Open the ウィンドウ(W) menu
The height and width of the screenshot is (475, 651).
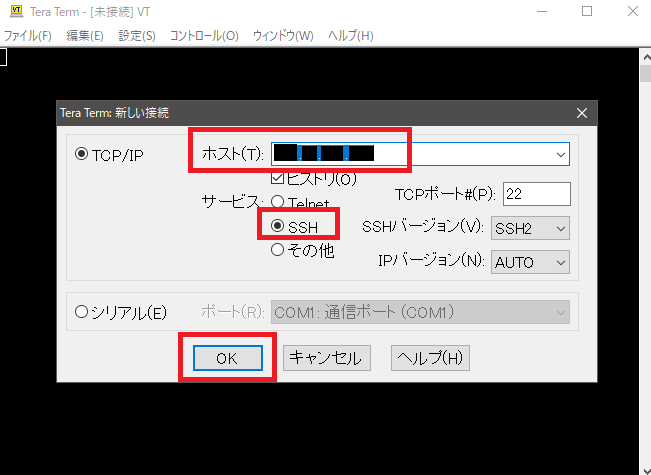(283, 36)
